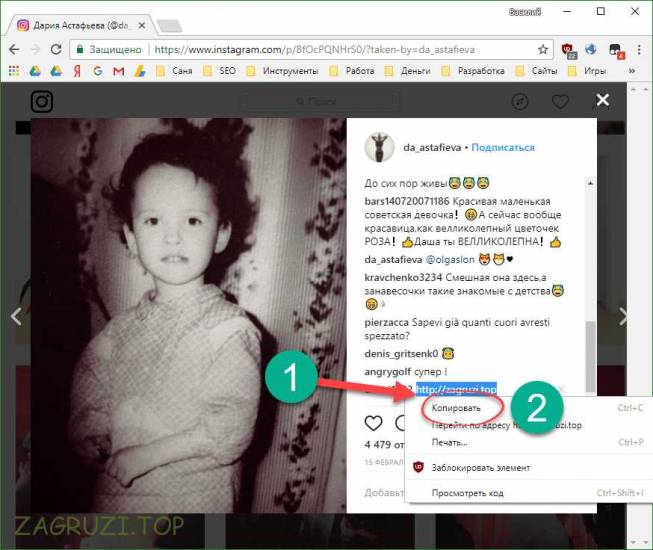Click the uBlock extension icon in toolbar

tap(568, 48)
